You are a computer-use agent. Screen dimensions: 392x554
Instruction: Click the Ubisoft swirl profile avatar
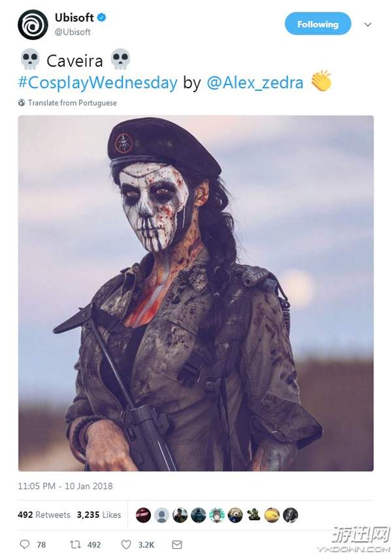33,25
